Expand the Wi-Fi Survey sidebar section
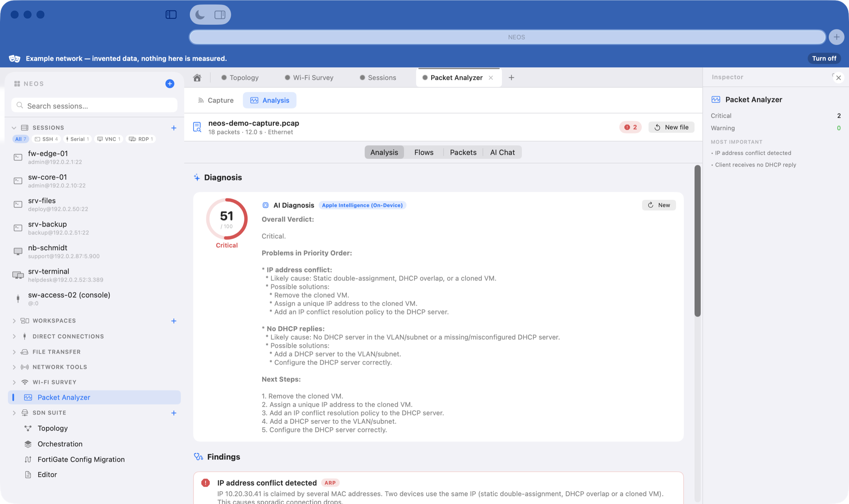 (14, 382)
